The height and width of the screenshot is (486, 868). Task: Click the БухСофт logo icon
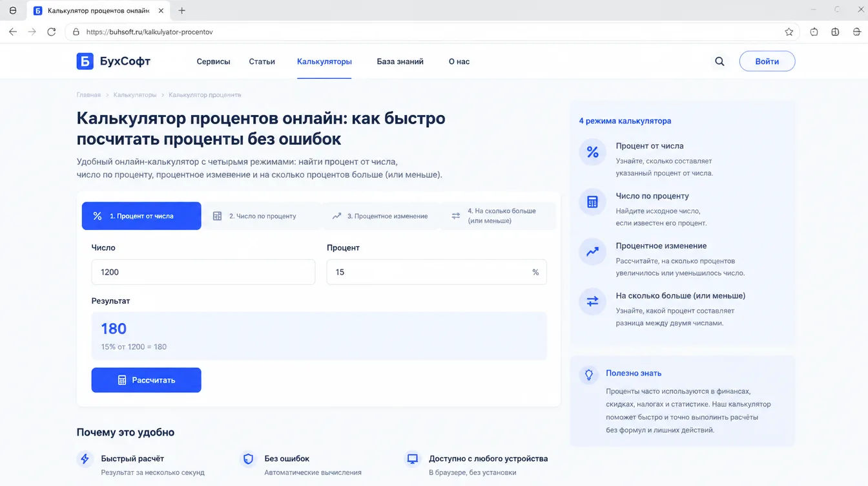85,61
